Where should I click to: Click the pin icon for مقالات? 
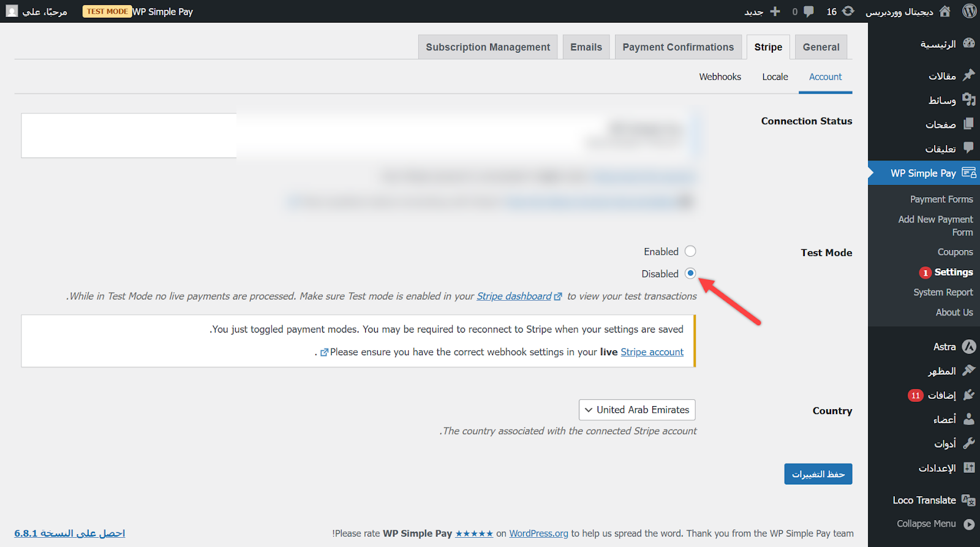click(969, 75)
